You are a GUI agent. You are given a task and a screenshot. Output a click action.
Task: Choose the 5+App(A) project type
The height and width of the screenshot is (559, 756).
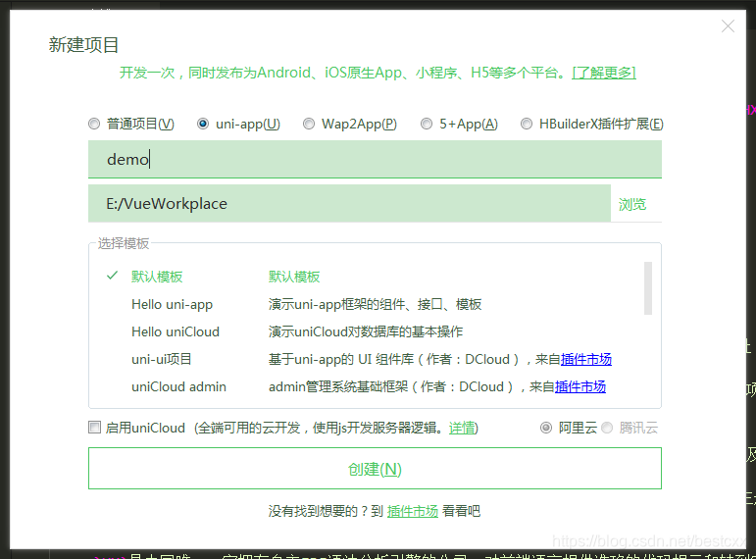click(427, 124)
